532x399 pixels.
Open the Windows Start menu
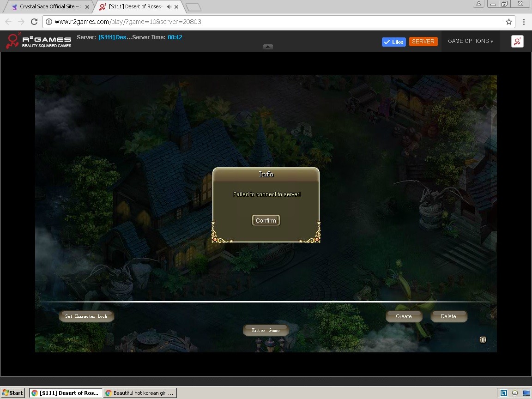tap(13, 393)
